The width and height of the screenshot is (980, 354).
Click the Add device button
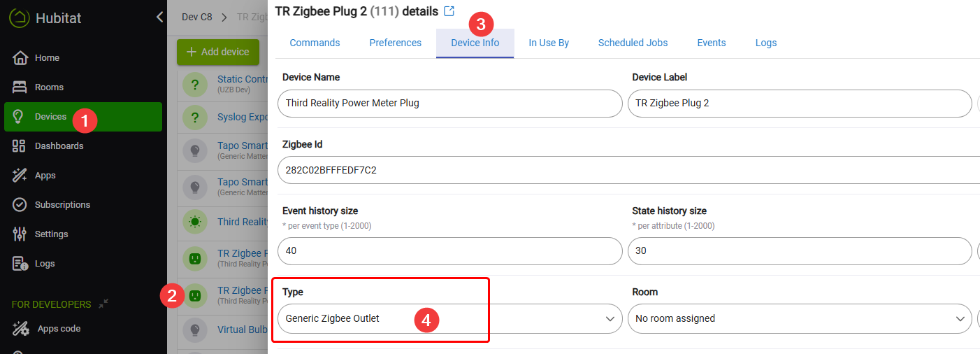coord(218,52)
